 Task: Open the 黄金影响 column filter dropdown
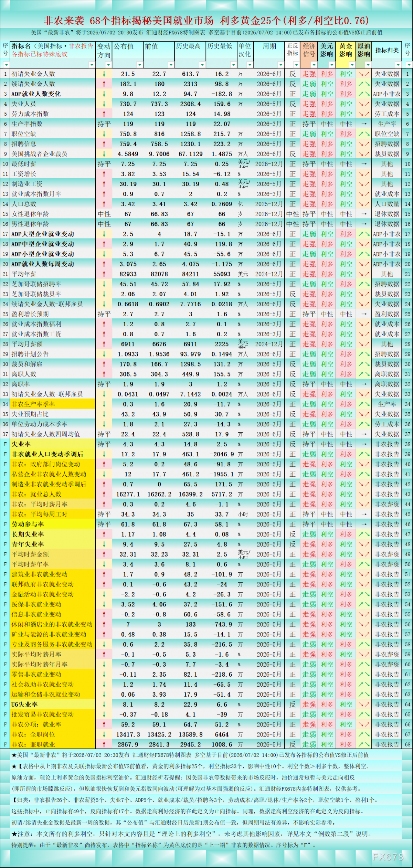pyautogui.click(x=352, y=64)
